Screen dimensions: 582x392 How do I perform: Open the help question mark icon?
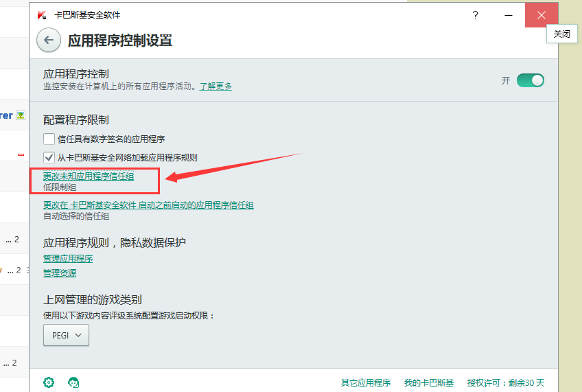(x=475, y=15)
